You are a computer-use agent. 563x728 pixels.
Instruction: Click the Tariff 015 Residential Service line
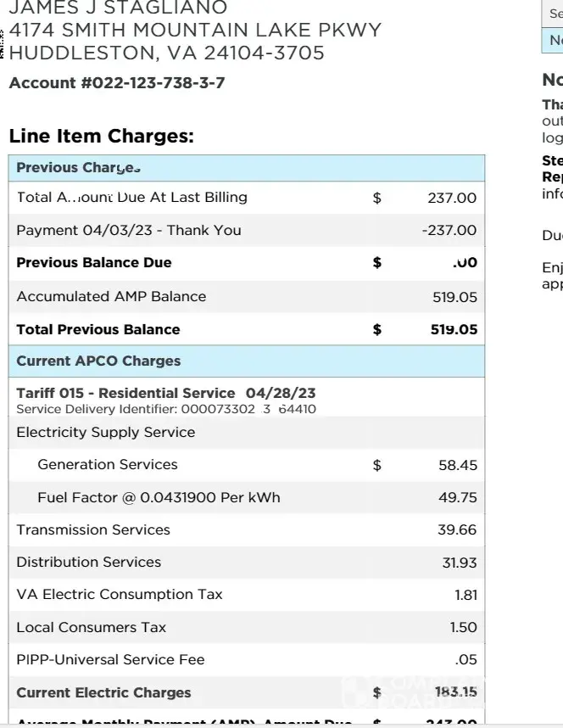coord(166,393)
